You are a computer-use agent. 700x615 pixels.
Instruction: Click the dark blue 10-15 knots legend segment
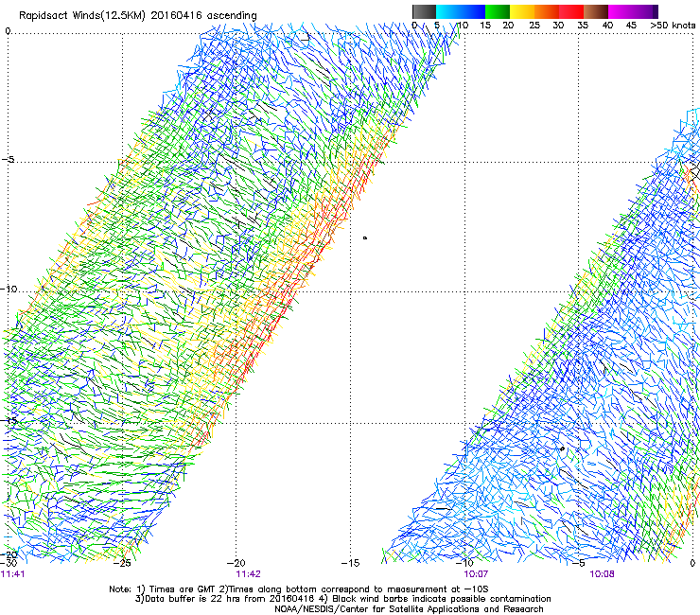[x=473, y=11]
